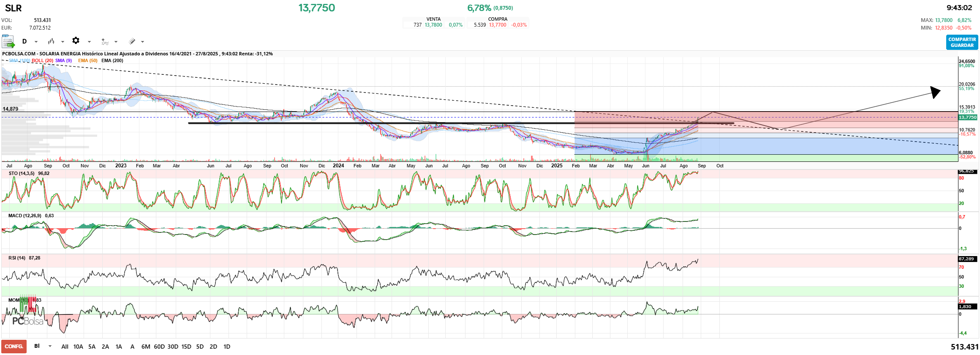The image size is (980, 355).
Task: Open the gear settings icon
Action: [76, 41]
